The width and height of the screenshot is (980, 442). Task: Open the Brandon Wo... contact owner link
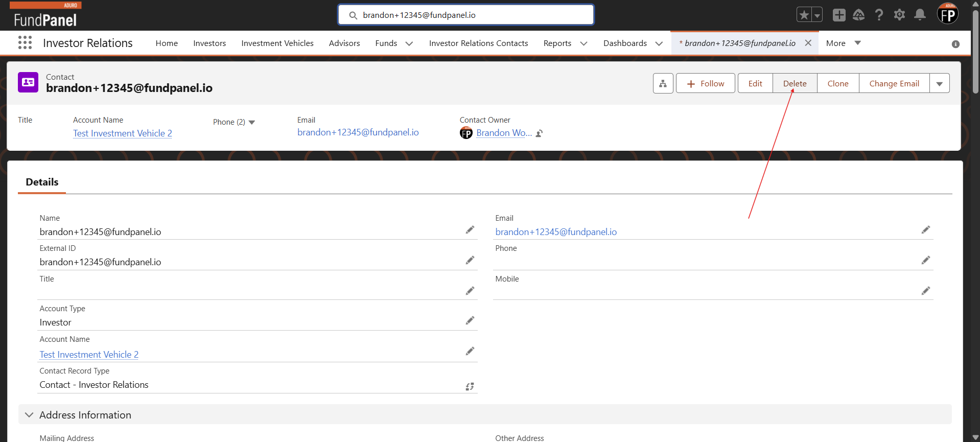(x=504, y=133)
